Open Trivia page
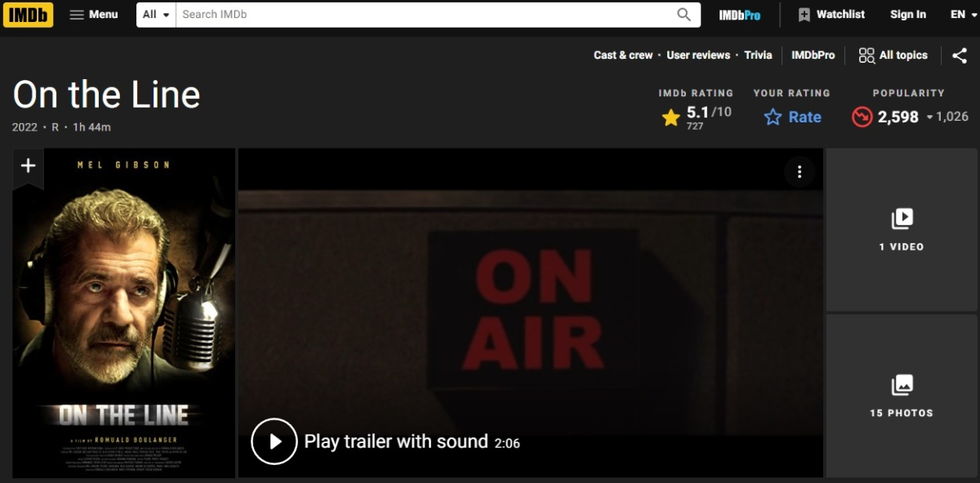The height and width of the screenshot is (483, 980). click(x=758, y=55)
